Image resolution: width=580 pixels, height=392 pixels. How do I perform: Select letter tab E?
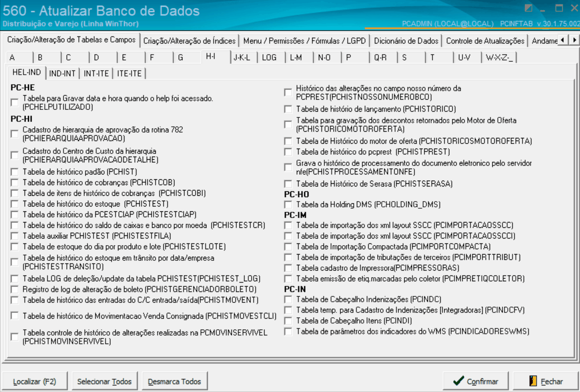point(131,57)
